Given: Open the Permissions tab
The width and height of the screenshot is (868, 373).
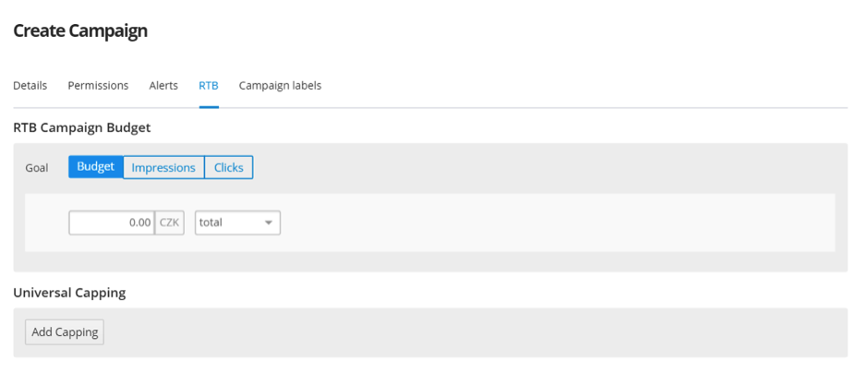Looking at the screenshot, I should 98,86.
